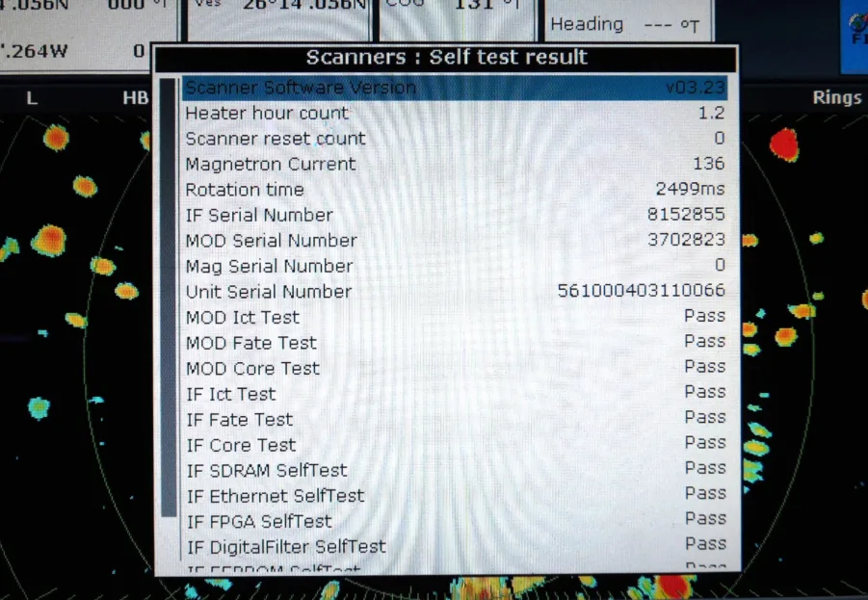Select the Heater hour count row
Viewport: 868px width, 600px height.
click(455, 113)
